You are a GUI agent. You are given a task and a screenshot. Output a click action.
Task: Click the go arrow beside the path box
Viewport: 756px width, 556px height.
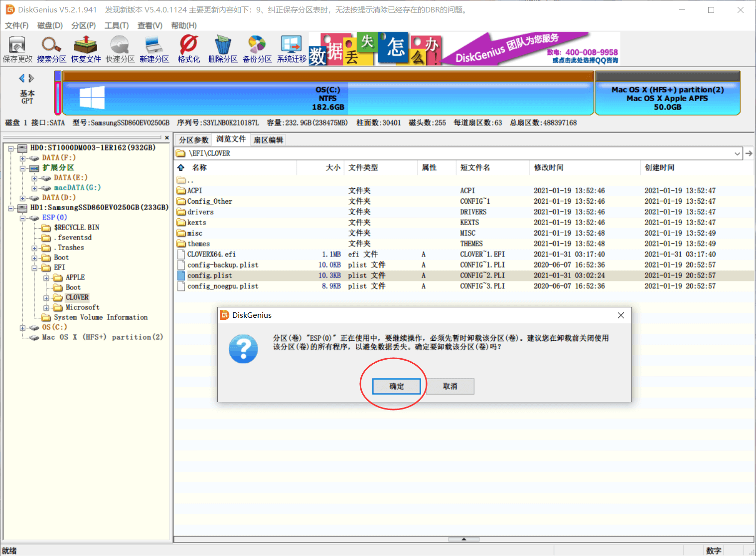pos(749,153)
